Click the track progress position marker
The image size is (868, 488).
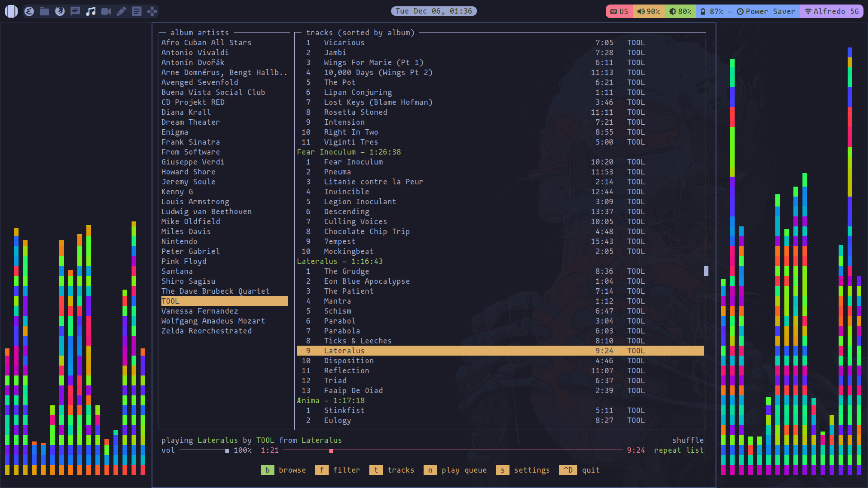point(331,450)
